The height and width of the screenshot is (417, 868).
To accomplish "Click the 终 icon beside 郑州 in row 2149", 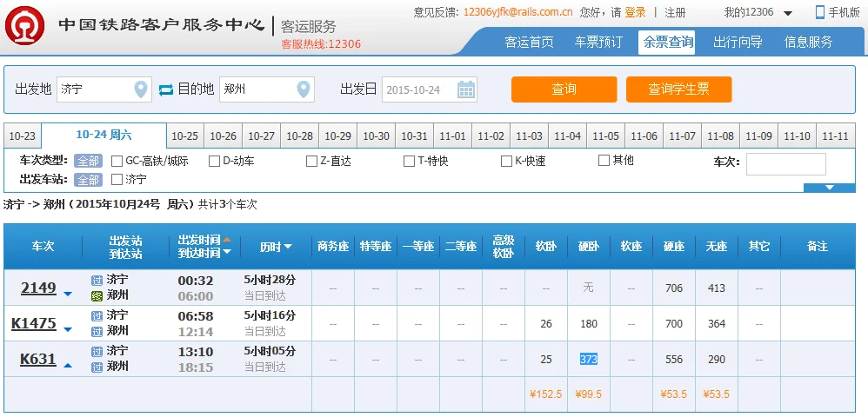I will tap(97, 296).
